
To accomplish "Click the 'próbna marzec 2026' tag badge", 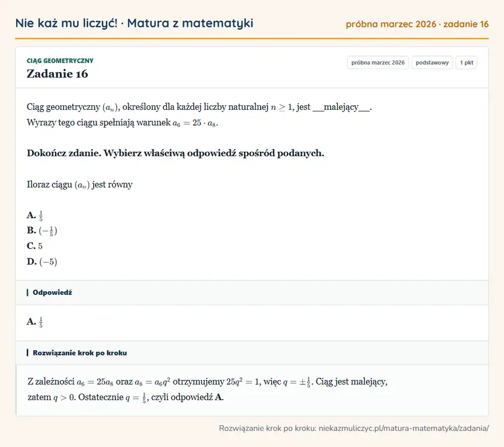I will 377,62.
